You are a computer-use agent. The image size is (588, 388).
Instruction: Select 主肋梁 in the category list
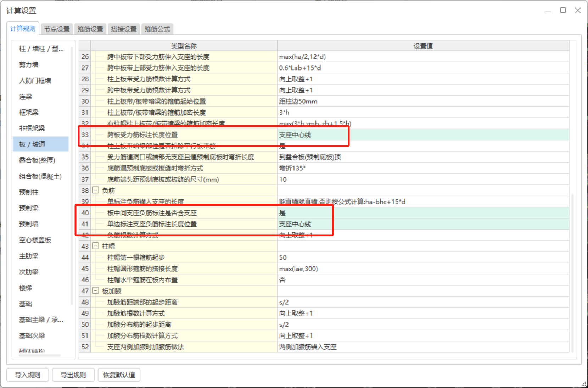click(41, 256)
